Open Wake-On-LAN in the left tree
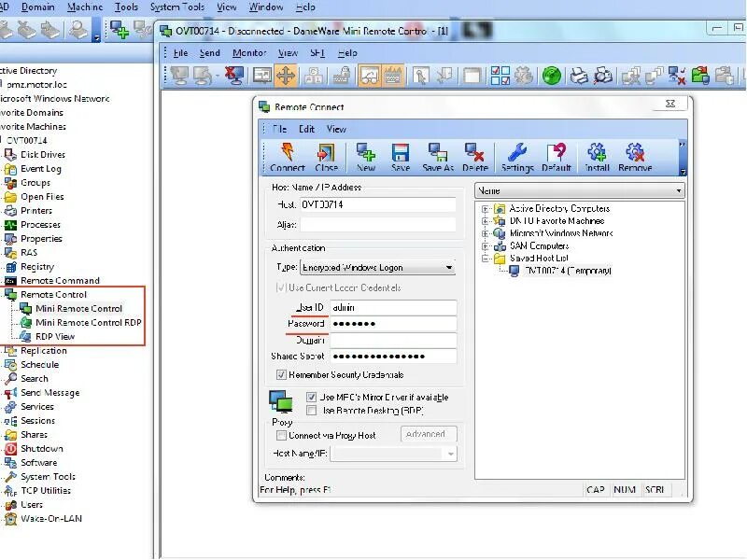Viewport: 747px width, 560px height. click(51, 519)
